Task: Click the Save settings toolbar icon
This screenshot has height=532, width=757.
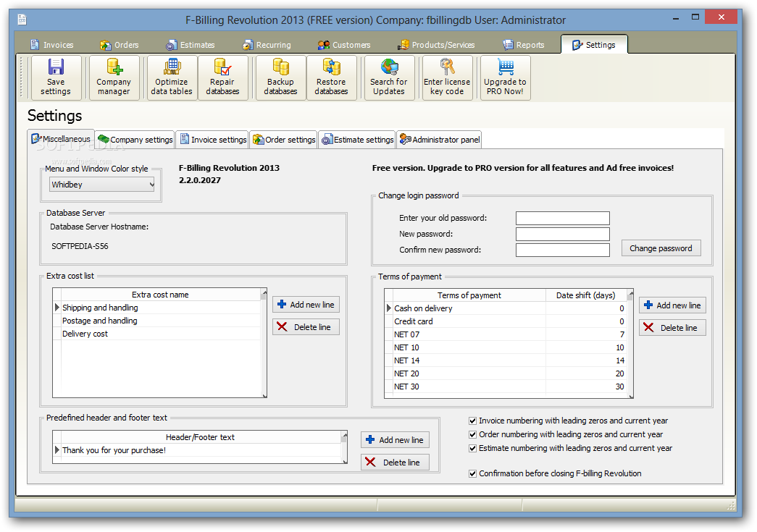Action: [56, 77]
